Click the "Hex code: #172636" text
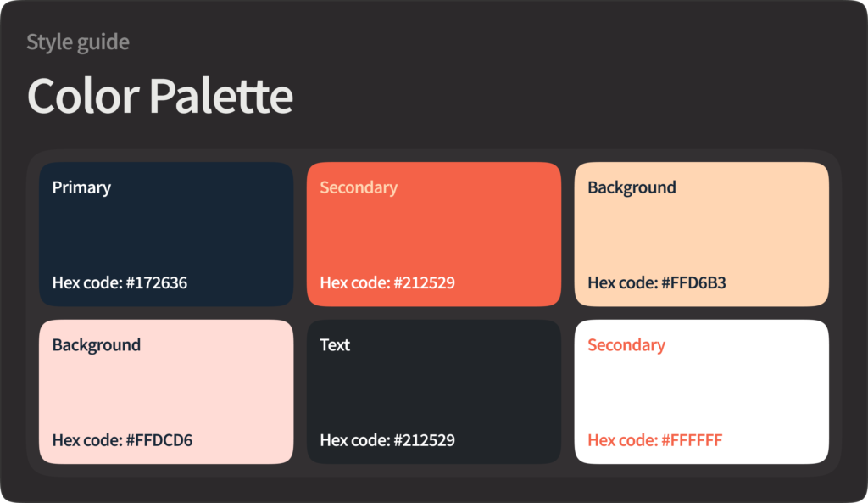Viewport: 868px width, 503px height. click(120, 282)
